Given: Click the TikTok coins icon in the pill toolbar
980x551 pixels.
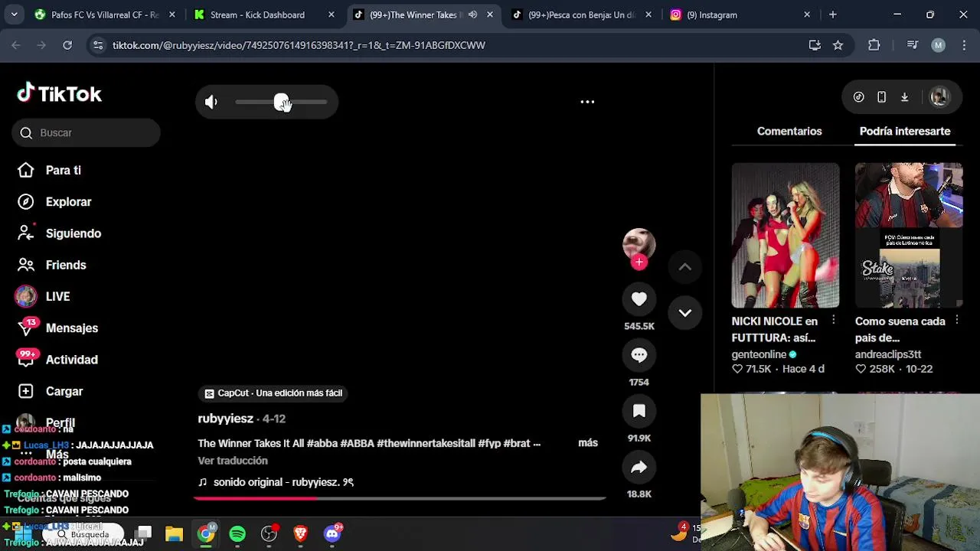Looking at the screenshot, I should coord(859,97).
